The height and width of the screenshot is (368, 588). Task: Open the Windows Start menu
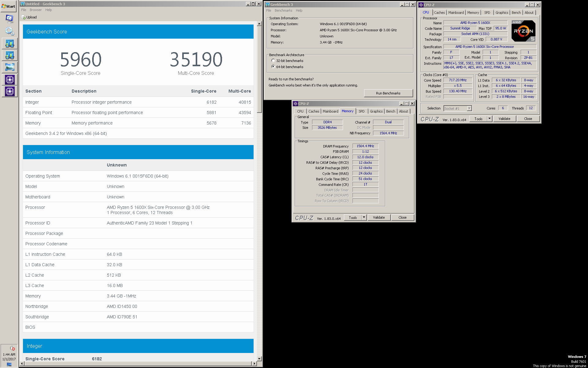9,6
